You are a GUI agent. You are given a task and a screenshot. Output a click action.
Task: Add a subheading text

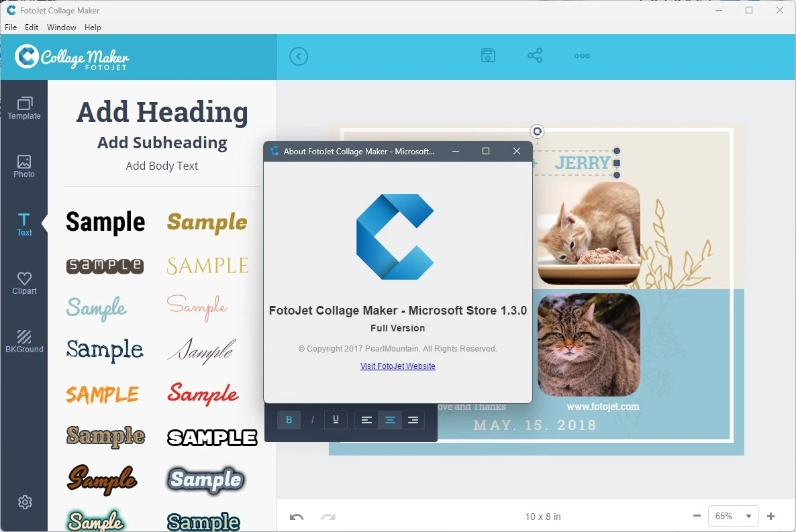click(x=162, y=143)
